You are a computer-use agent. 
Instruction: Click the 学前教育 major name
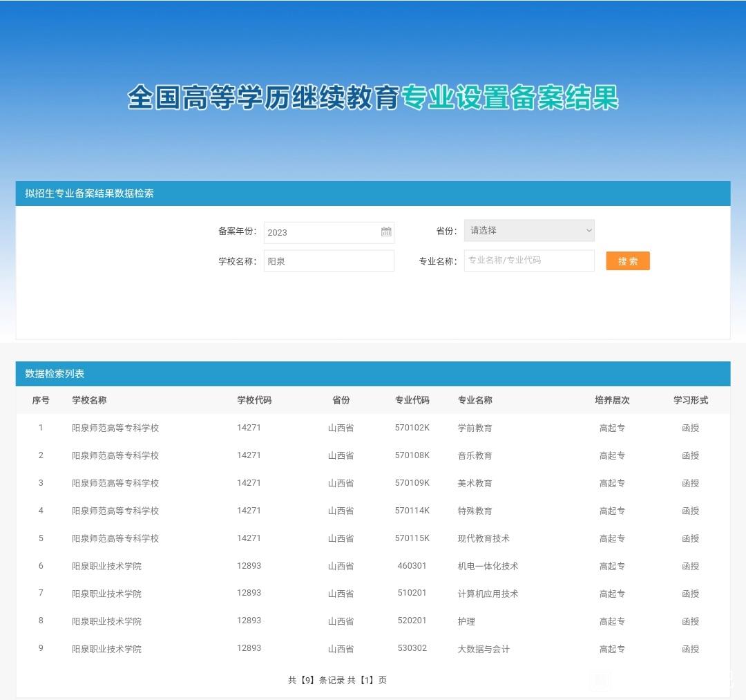pyautogui.click(x=475, y=428)
